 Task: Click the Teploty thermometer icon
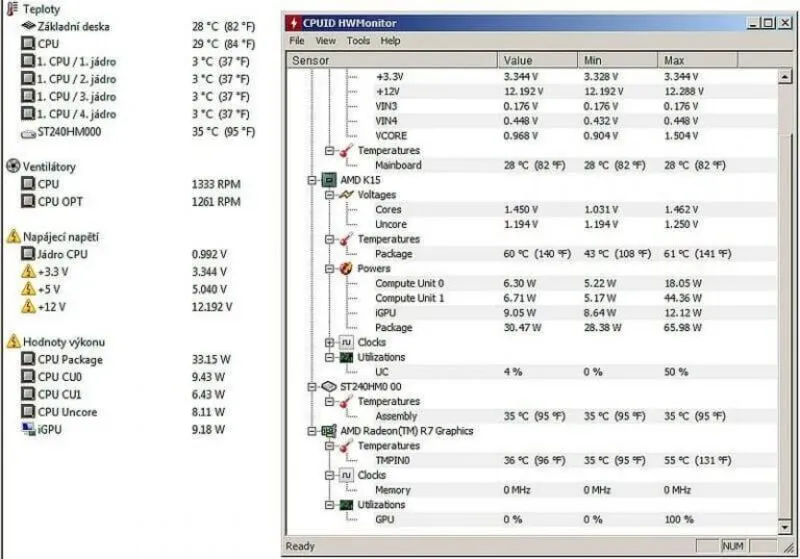point(13,9)
